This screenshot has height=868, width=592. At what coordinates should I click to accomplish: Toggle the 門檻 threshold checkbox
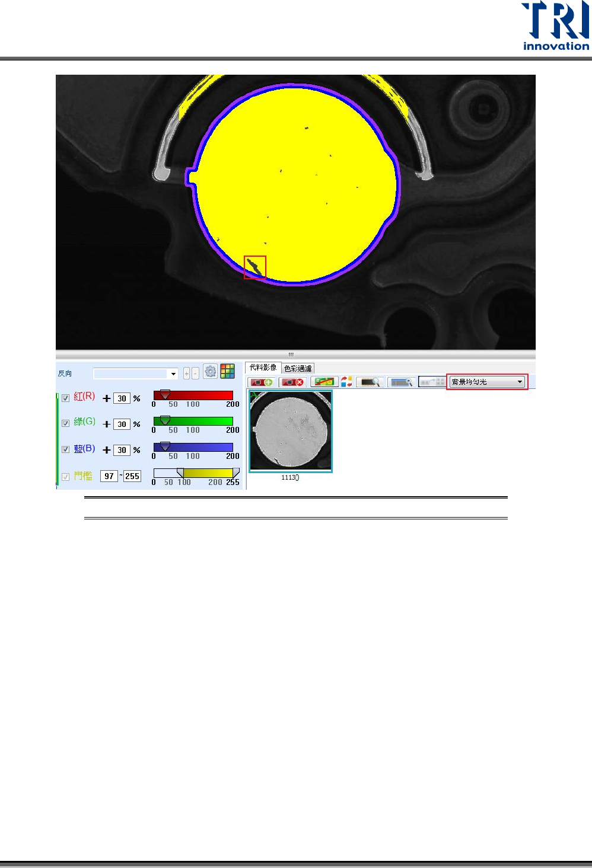point(66,477)
